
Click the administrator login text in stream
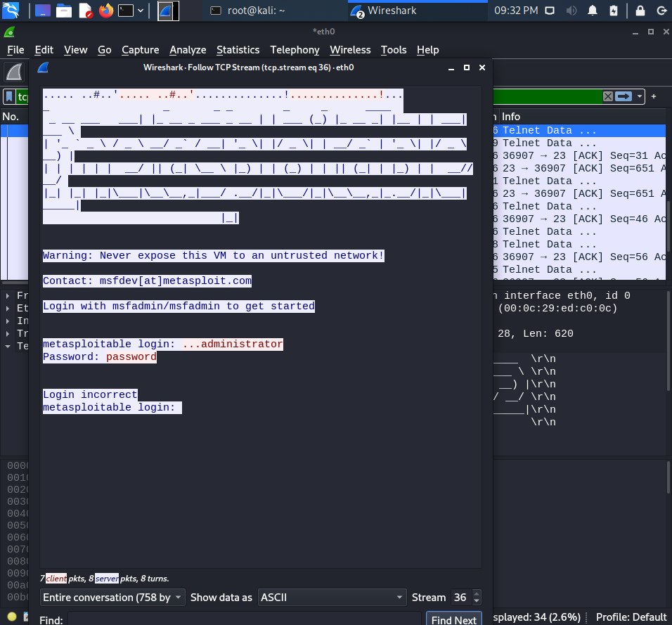point(242,344)
